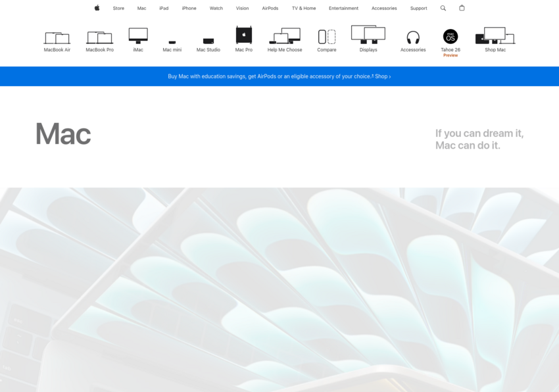
Task: Follow the Shop link in blue banner
Action: pos(383,76)
